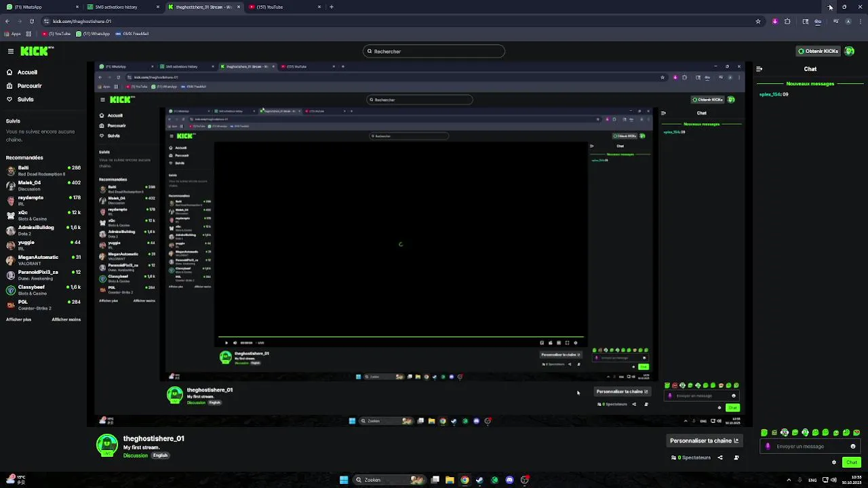868x488 pixels.
Task: Select yuggie in the recommended list
Action: [x=43, y=245]
